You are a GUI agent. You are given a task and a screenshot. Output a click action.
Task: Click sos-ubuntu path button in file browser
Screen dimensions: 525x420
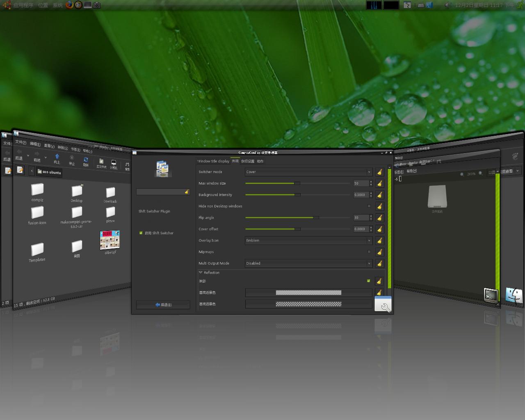(x=49, y=172)
